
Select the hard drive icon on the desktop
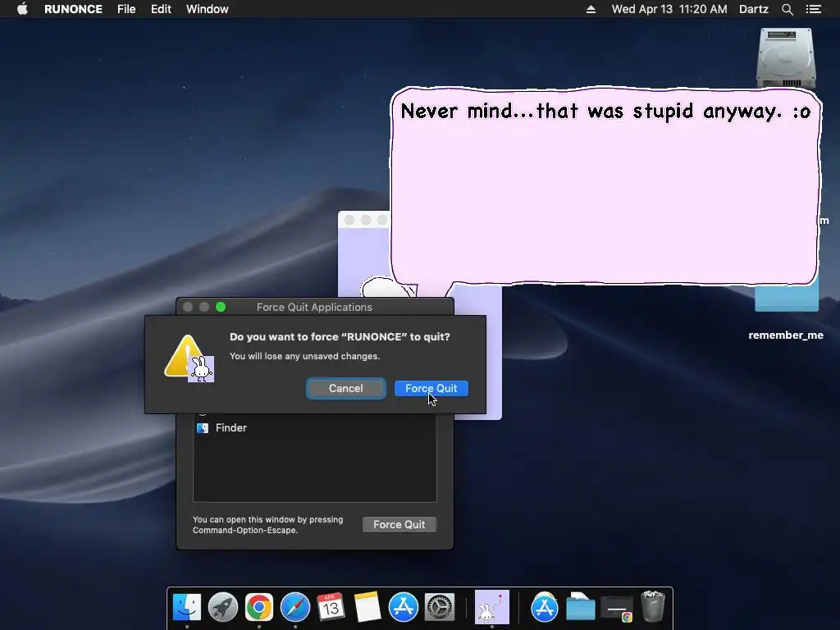[786, 58]
